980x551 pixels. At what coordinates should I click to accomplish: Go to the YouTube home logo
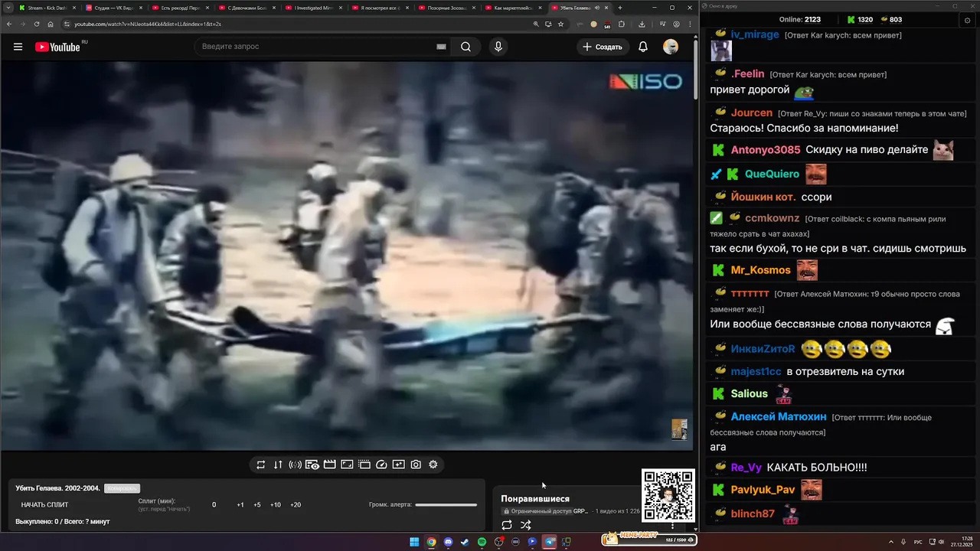point(57,47)
